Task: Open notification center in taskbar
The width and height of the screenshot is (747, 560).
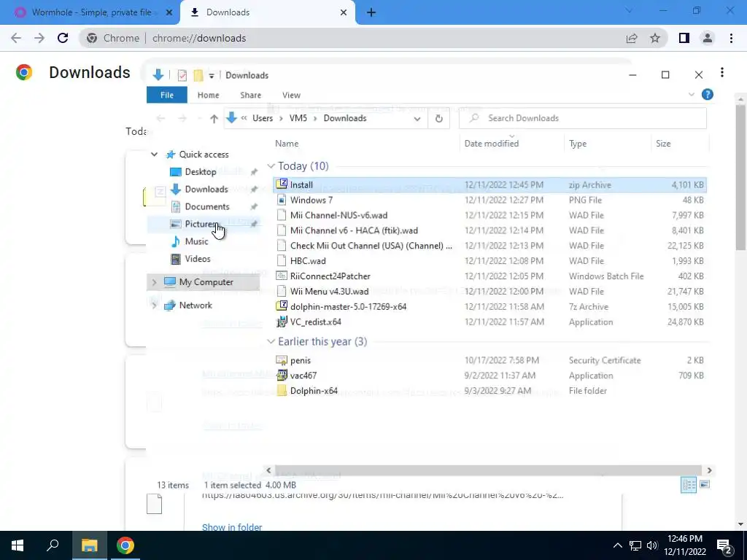Action: pyautogui.click(x=726, y=546)
